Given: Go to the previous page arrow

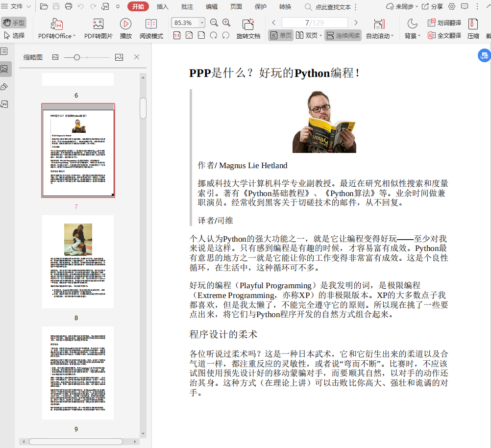Looking at the screenshot, I should click(x=274, y=23).
